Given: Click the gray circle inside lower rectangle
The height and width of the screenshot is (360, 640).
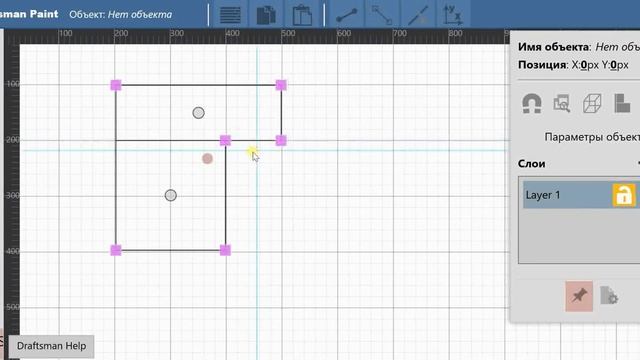Looking at the screenshot, I should coord(171,195).
